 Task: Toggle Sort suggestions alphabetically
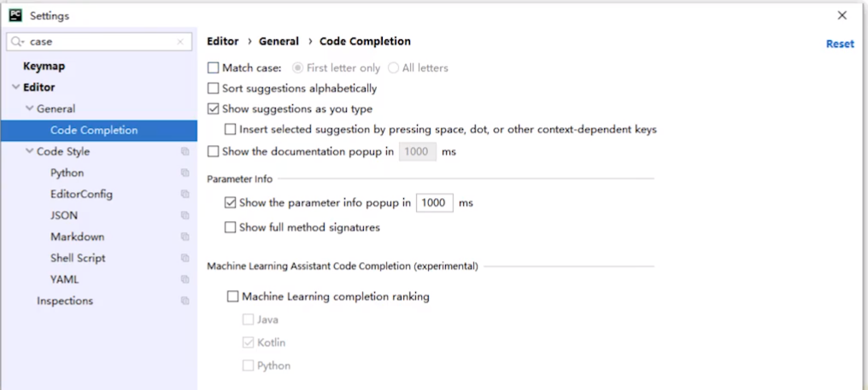coord(213,89)
